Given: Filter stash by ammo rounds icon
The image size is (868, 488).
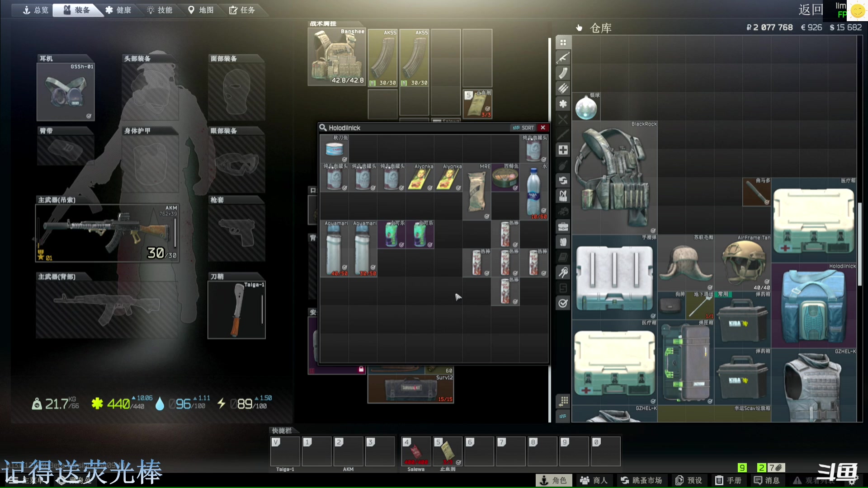Looking at the screenshot, I should (x=563, y=89).
